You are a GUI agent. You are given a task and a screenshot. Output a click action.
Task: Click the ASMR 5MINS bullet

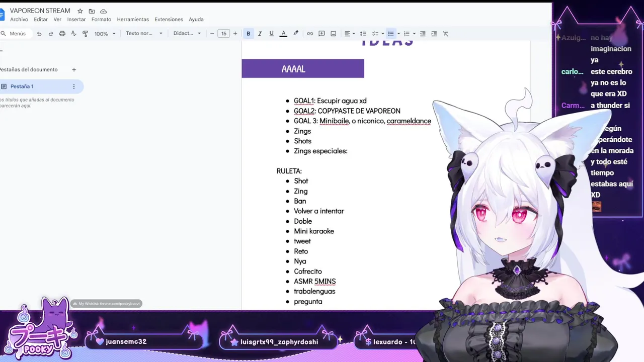pos(314,282)
